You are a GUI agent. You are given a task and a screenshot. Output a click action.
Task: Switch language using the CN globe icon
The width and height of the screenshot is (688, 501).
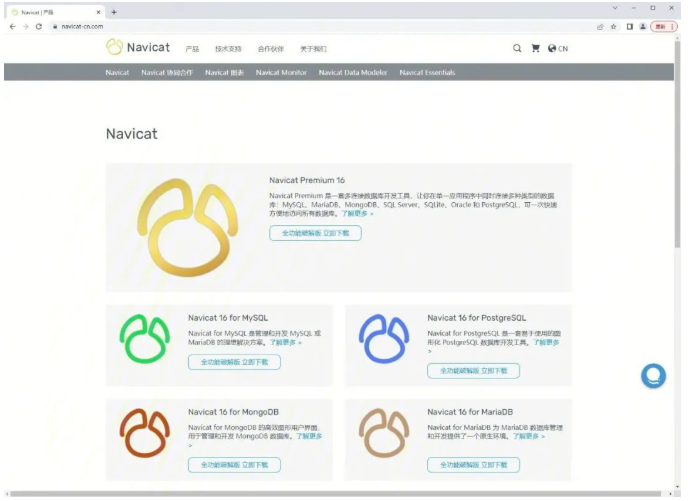[x=558, y=48]
